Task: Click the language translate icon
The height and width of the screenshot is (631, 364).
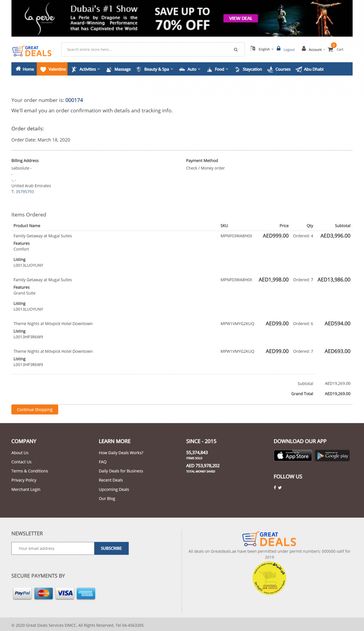Action: (x=253, y=49)
